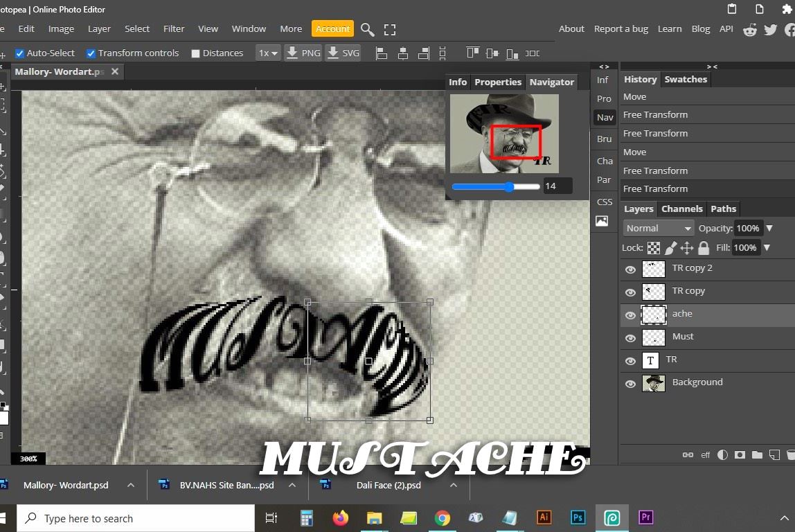
Task: Open the Filter menu
Action: [174, 29]
